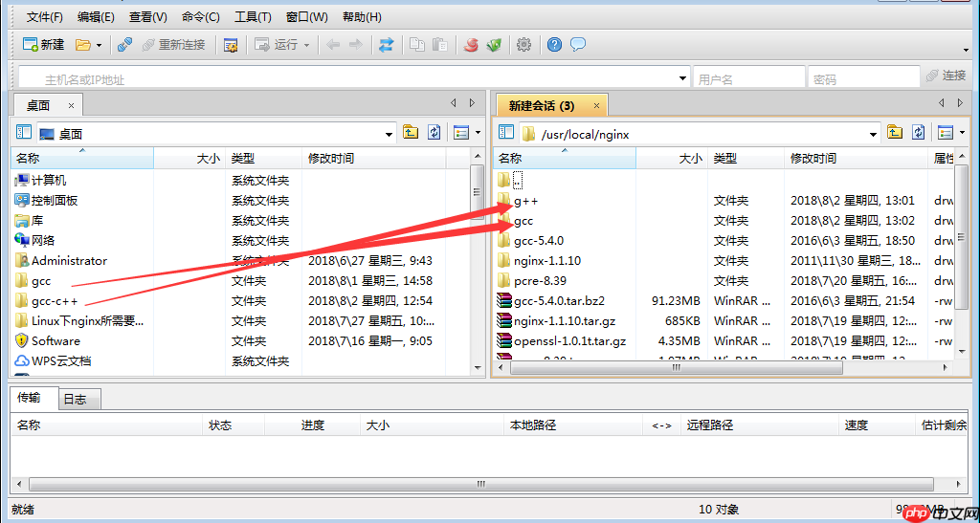
Task: Click the 连接 connect button
Action: [x=947, y=76]
